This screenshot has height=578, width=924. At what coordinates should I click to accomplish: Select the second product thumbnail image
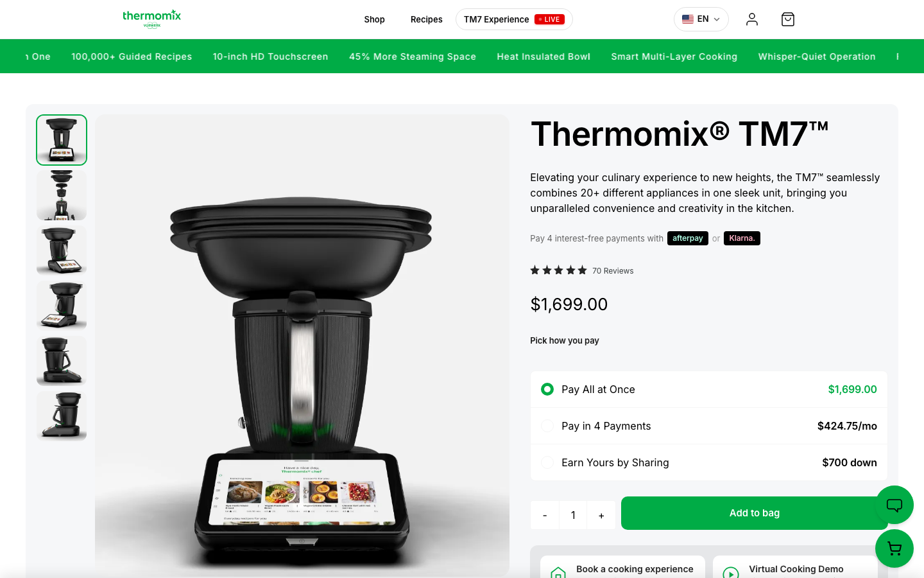[x=62, y=195]
